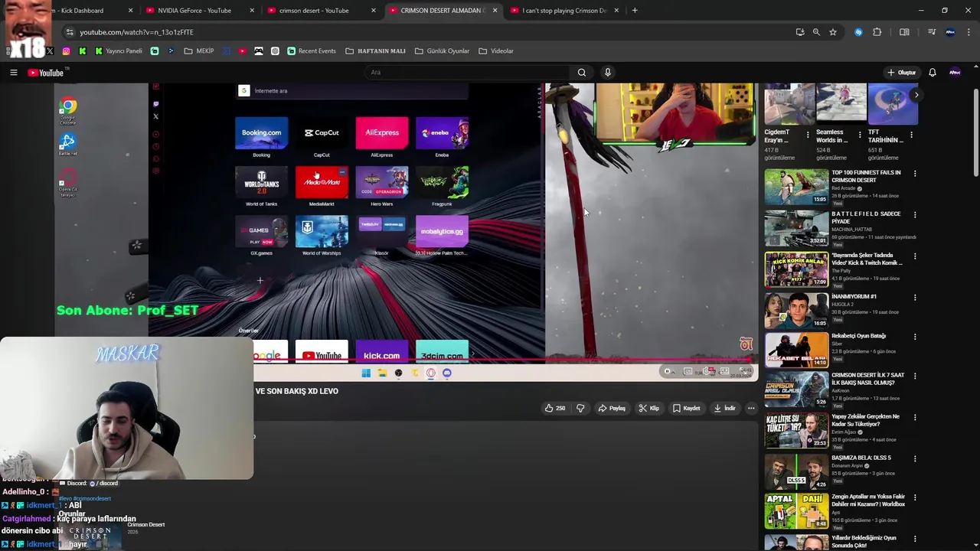Open the Chrome profile avatar

coord(950,32)
